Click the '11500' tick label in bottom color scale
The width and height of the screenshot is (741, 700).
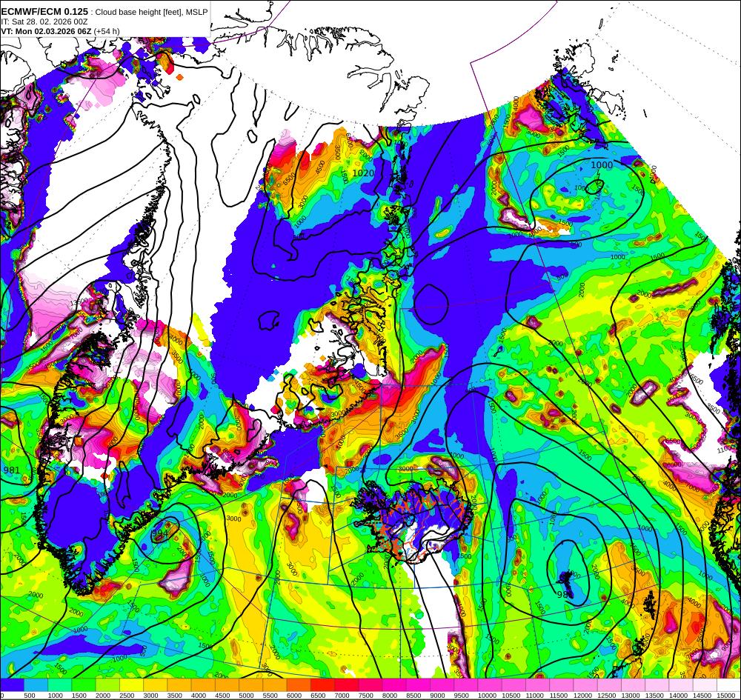click(559, 696)
